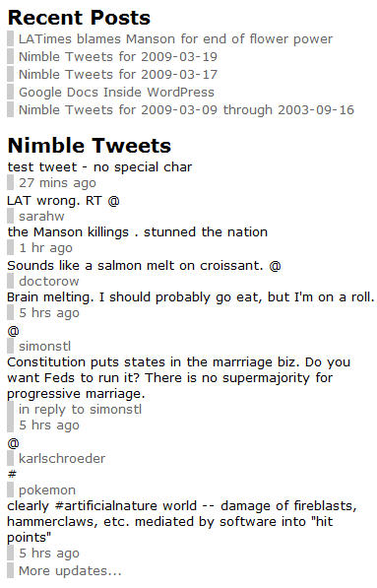
Task: Open Google Docs Inside WordPress post
Action: 116,93
